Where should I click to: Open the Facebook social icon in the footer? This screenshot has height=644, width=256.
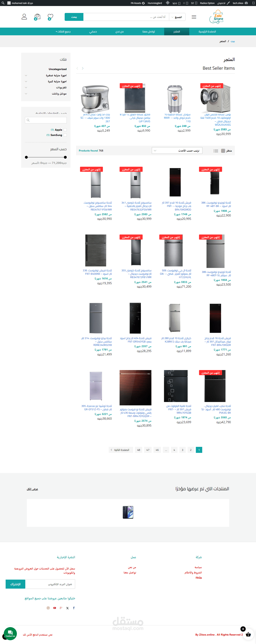pyautogui.click(x=74, y=608)
